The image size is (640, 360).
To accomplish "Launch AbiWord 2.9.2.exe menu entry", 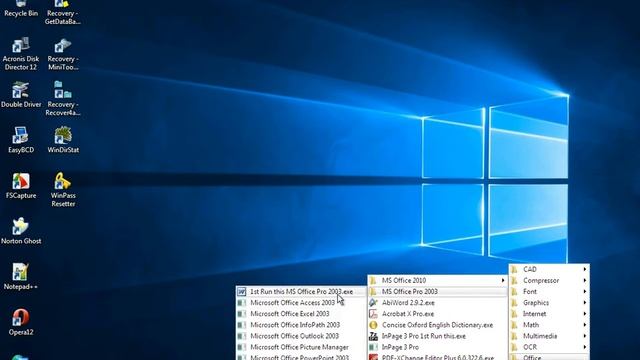I will click(438, 303).
